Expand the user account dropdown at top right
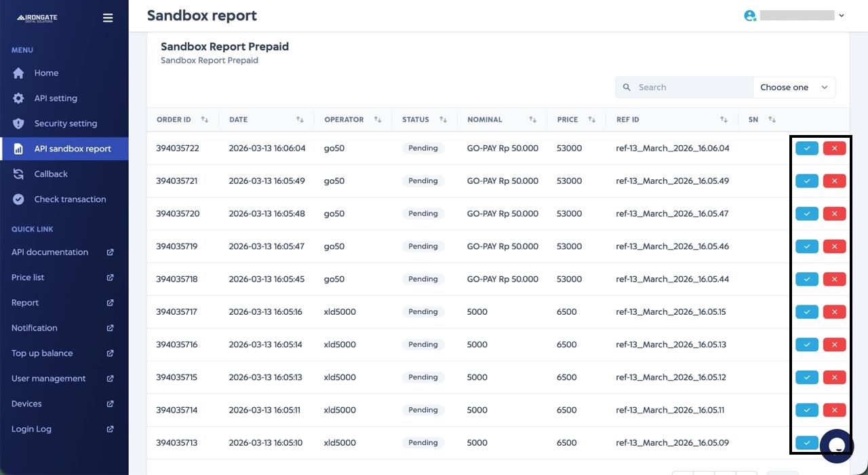This screenshot has width=868, height=475. [x=841, y=15]
